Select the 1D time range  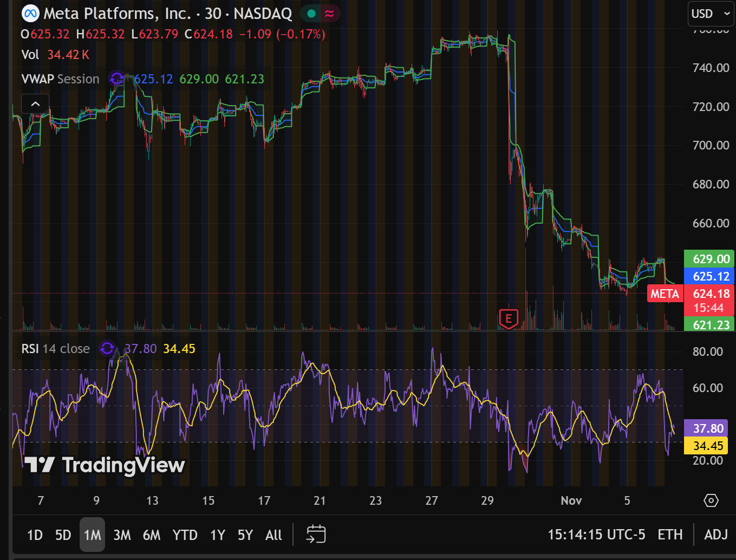pos(35,535)
